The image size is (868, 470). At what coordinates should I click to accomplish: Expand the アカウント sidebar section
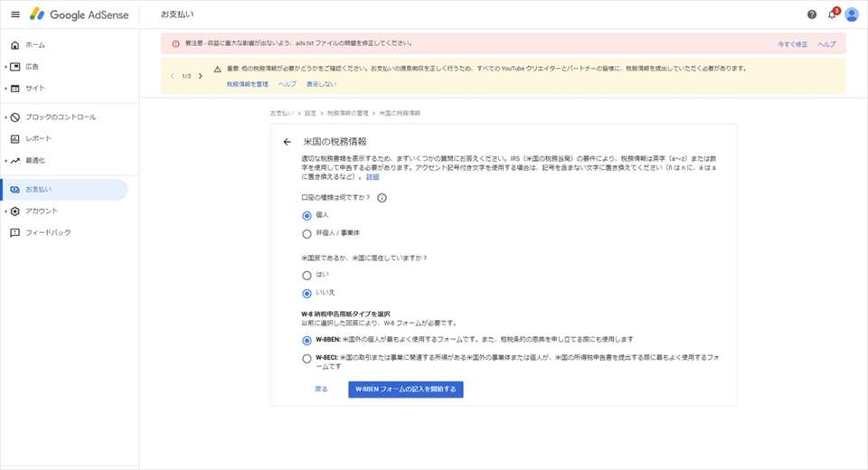(5, 211)
